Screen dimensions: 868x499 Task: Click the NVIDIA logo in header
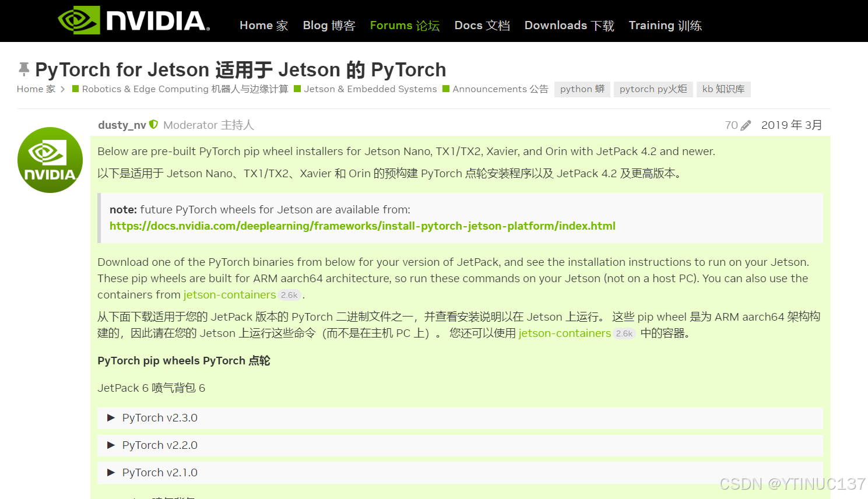point(133,20)
